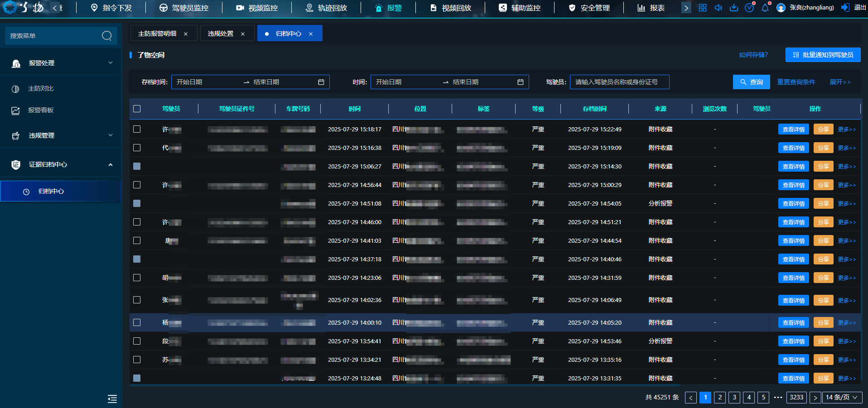
Task: Click the 驾驶员 name input field
Action: [x=619, y=82]
